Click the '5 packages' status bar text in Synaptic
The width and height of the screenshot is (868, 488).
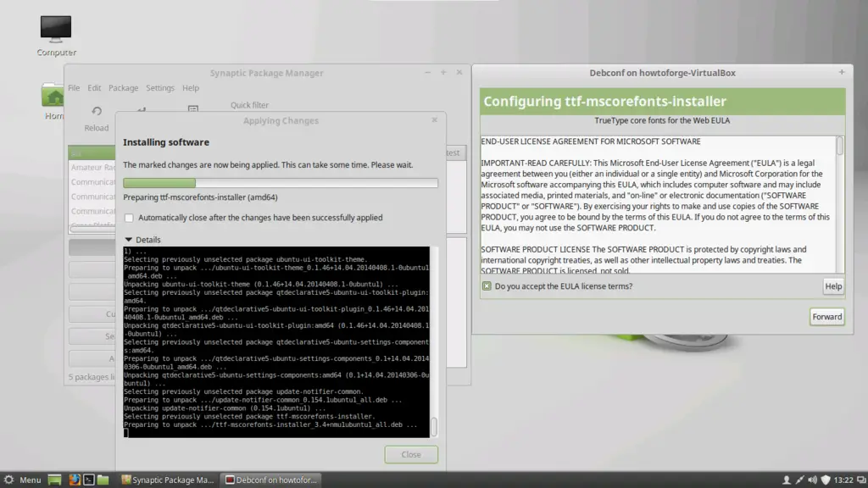click(92, 377)
